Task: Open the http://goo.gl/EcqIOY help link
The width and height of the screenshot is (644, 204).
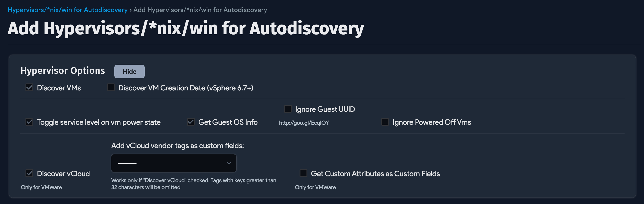Action: click(304, 123)
